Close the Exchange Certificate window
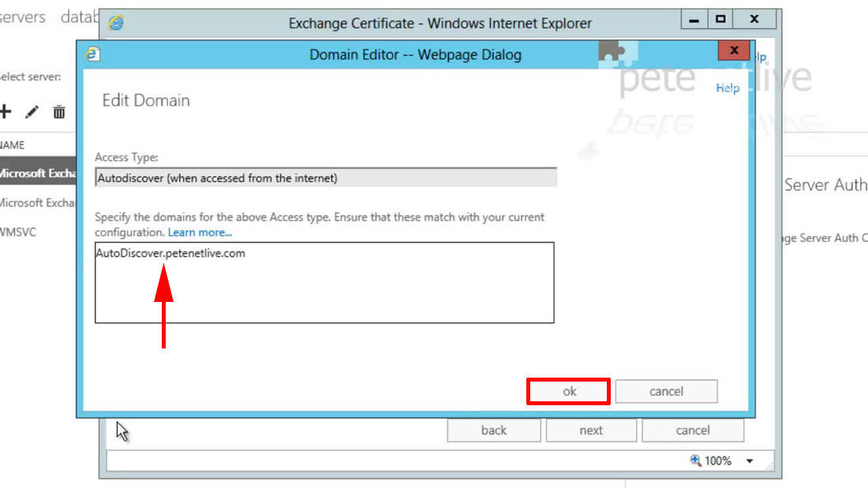This screenshot has width=868, height=488. click(x=754, y=20)
